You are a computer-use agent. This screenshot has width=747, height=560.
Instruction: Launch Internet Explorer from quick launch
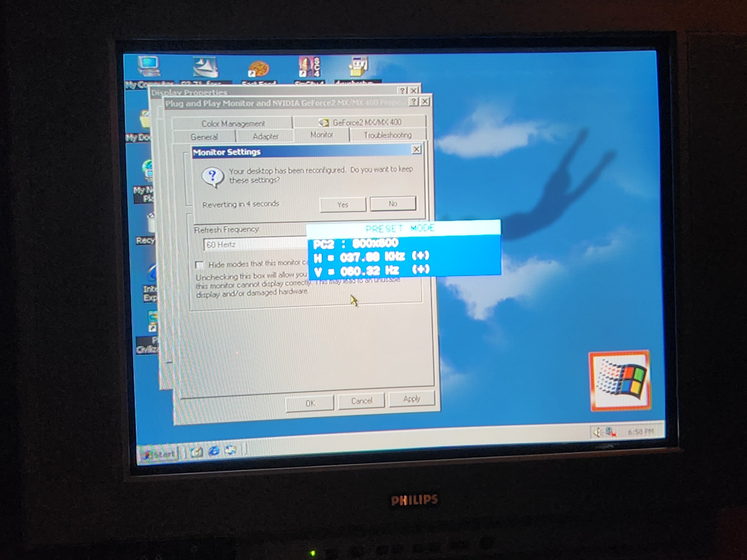click(214, 451)
